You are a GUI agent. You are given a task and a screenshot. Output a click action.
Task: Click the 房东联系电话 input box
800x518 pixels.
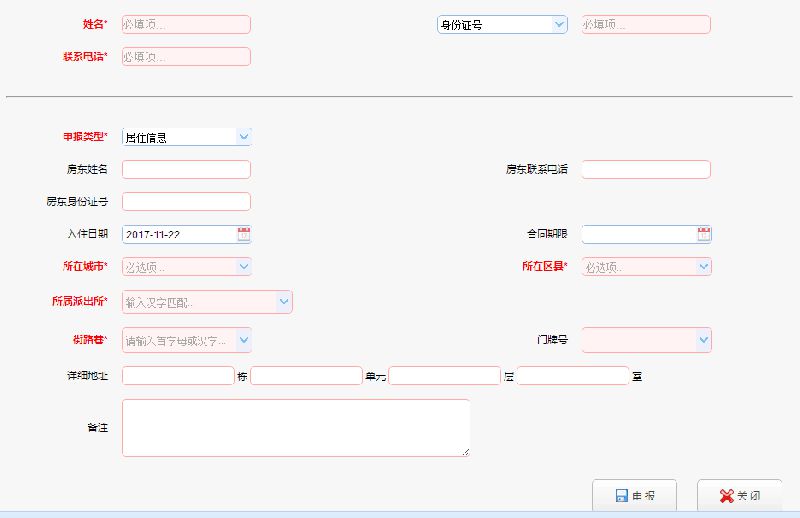645,169
